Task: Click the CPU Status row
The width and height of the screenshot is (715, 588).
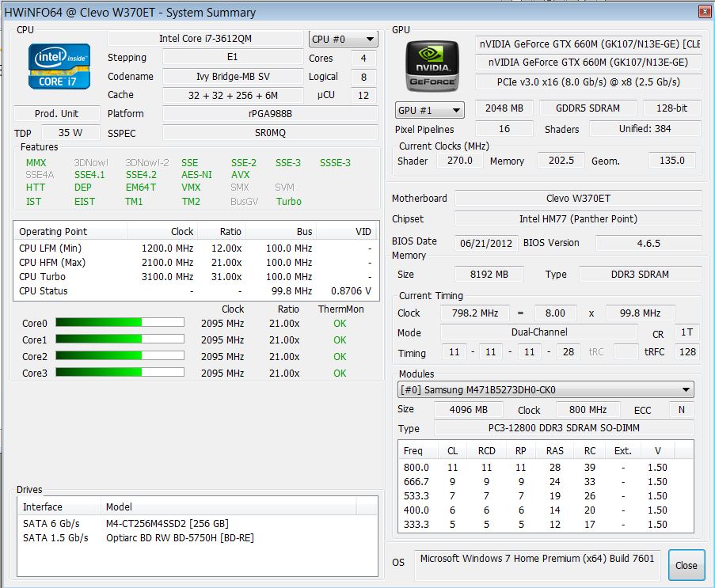Action: click(x=196, y=290)
